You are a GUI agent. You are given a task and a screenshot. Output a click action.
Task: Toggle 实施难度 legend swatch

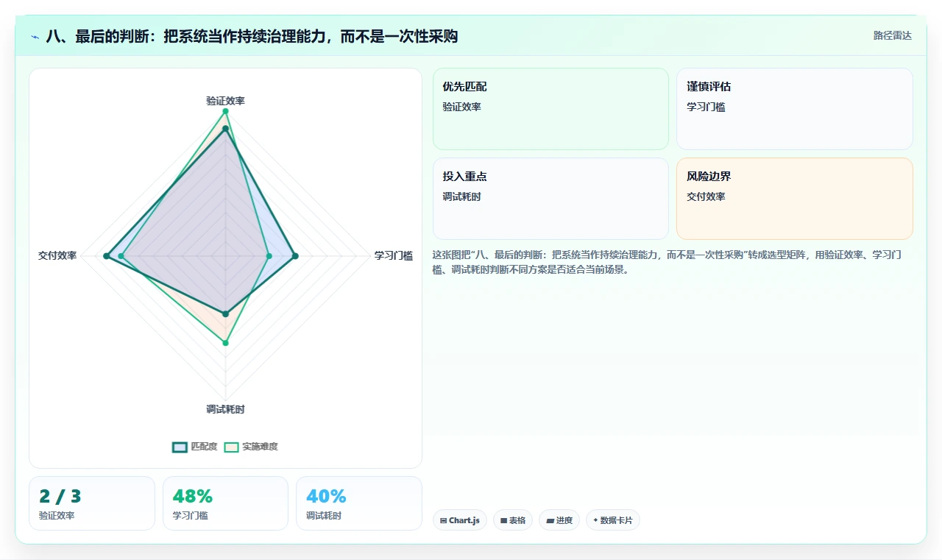(232, 447)
